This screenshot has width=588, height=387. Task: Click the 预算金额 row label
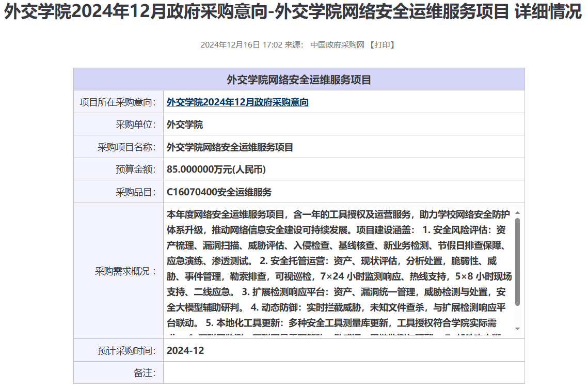[136, 169]
